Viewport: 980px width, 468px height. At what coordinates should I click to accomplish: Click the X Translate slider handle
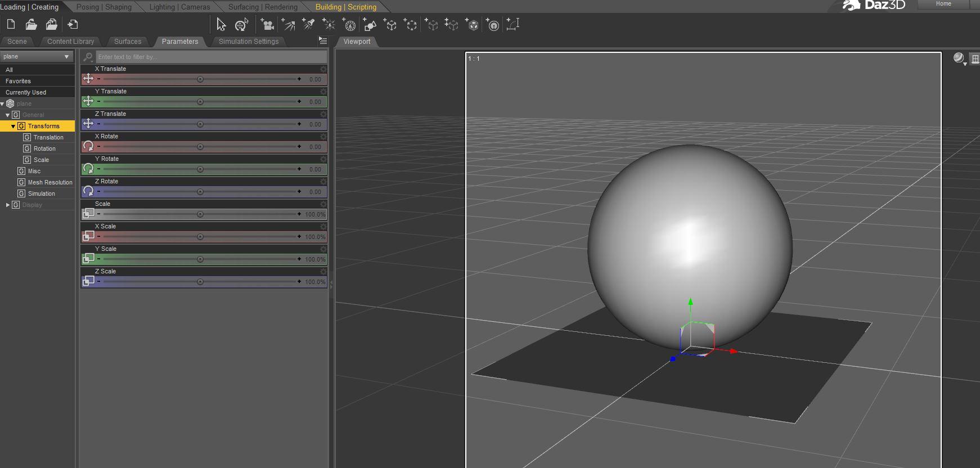coord(200,79)
